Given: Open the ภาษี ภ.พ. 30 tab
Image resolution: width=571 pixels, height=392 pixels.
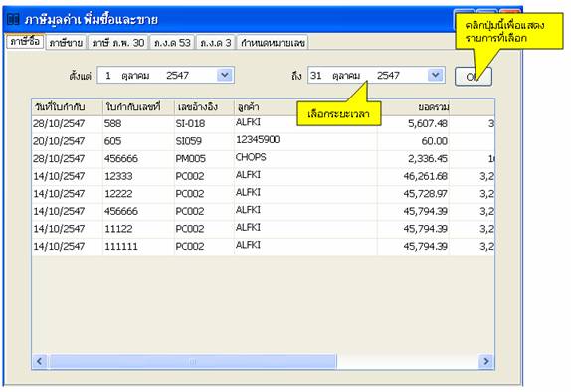Looking at the screenshot, I should point(118,43).
